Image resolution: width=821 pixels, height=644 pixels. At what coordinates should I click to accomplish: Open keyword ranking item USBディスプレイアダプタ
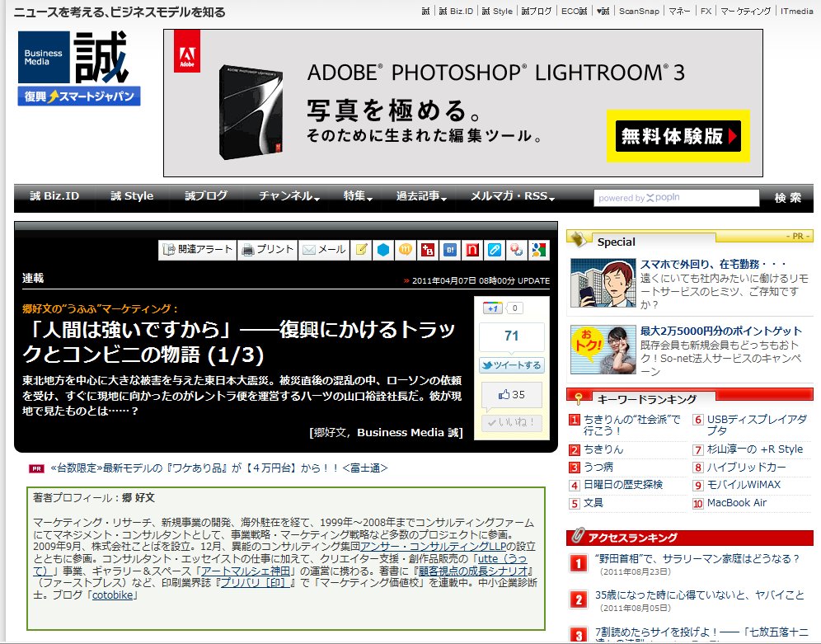[x=757, y=425]
